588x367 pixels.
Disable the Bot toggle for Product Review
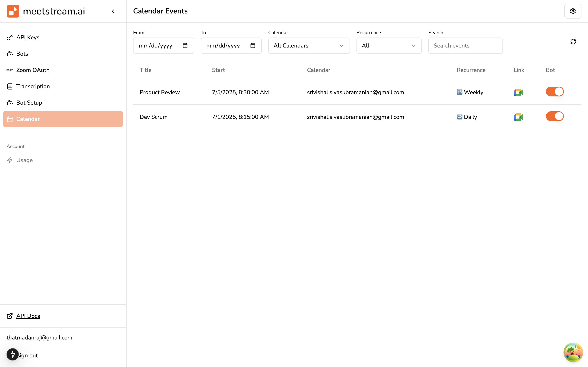(555, 92)
